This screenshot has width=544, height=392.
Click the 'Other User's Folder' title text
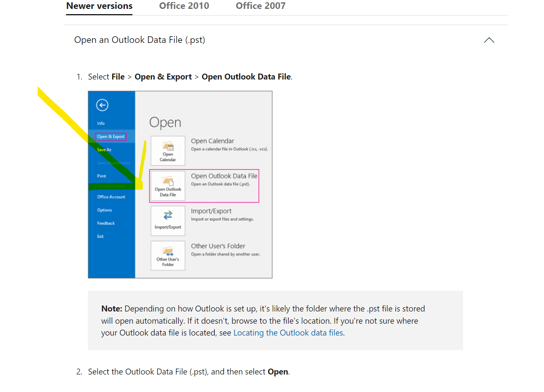218,246
